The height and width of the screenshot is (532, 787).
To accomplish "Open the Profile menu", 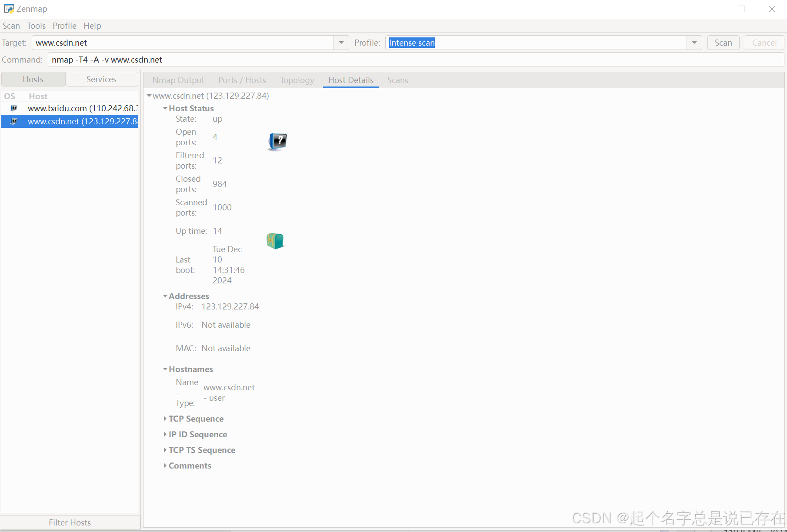I will click(x=64, y=26).
